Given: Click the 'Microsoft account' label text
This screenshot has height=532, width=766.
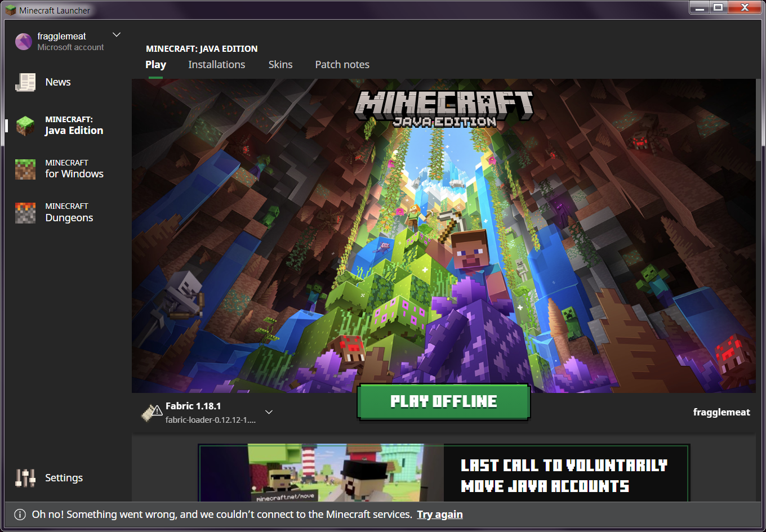Looking at the screenshot, I should 70,47.
